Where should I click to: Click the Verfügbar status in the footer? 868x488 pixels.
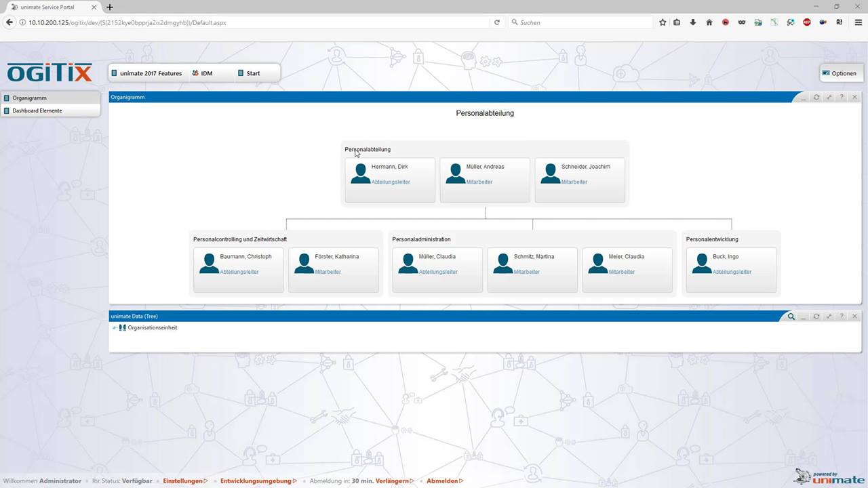pyautogui.click(x=137, y=481)
